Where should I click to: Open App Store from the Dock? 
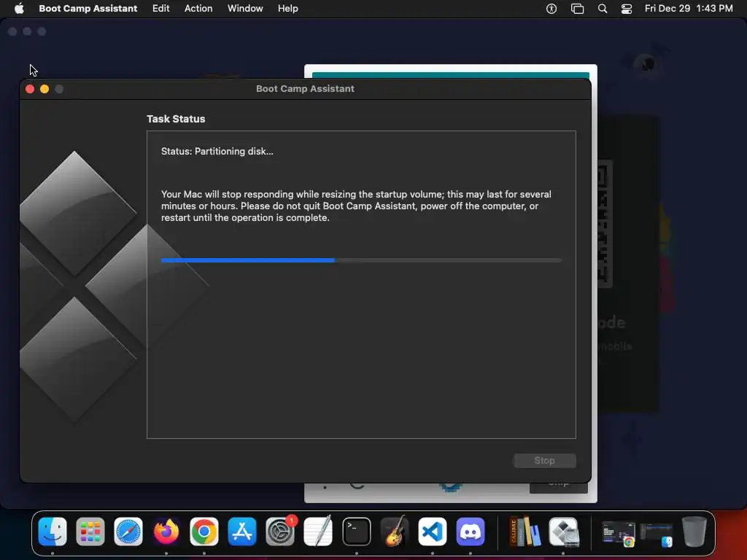click(242, 532)
